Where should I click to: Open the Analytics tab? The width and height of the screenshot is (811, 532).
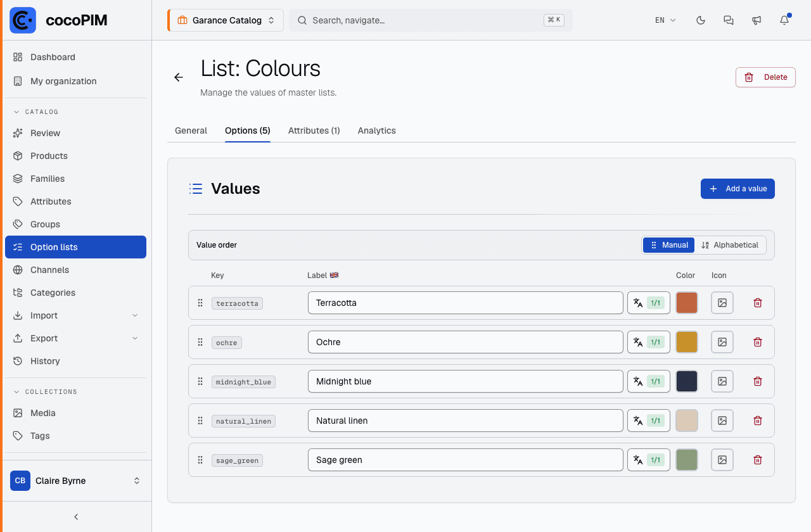[x=377, y=130]
